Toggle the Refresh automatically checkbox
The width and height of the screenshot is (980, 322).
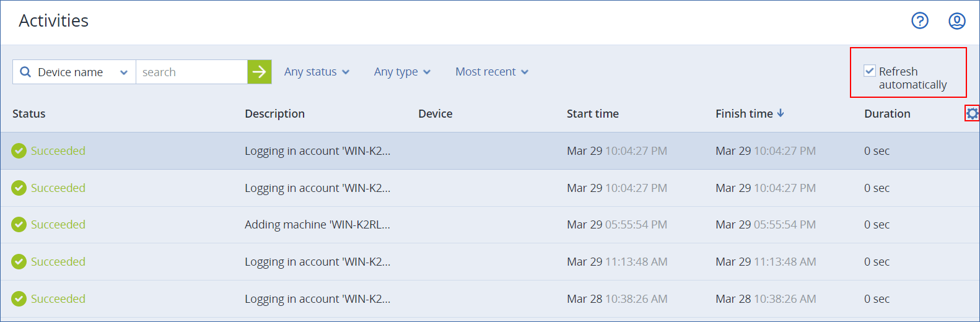[x=870, y=71]
